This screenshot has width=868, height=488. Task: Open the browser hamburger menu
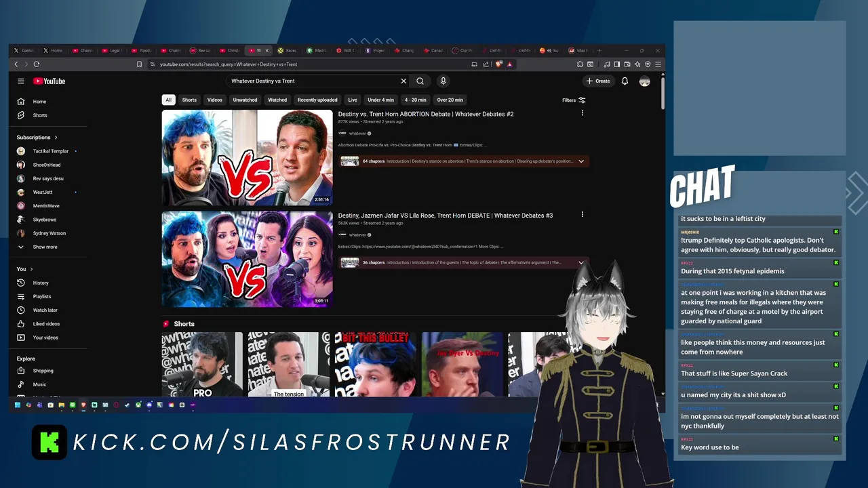[x=658, y=64]
